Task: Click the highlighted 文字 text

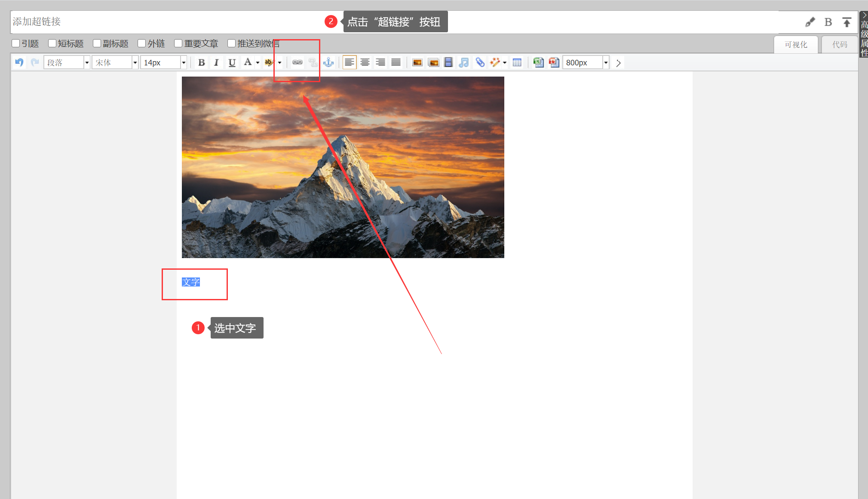Action: click(190, 282)
